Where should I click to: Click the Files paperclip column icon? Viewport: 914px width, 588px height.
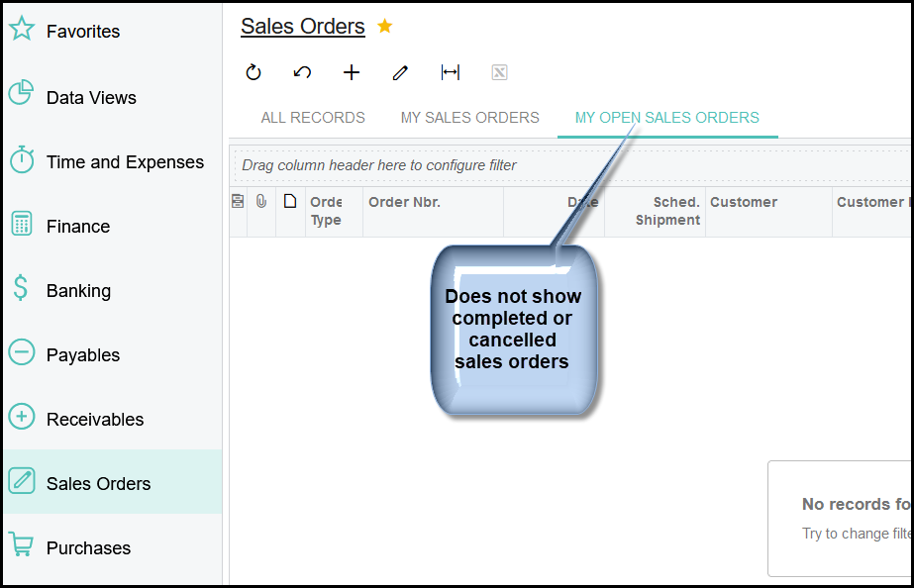coord(261,201)
